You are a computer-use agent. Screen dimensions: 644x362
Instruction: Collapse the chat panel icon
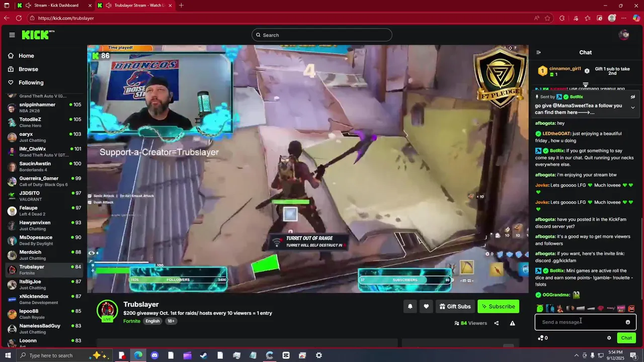[x=538, y=52]
